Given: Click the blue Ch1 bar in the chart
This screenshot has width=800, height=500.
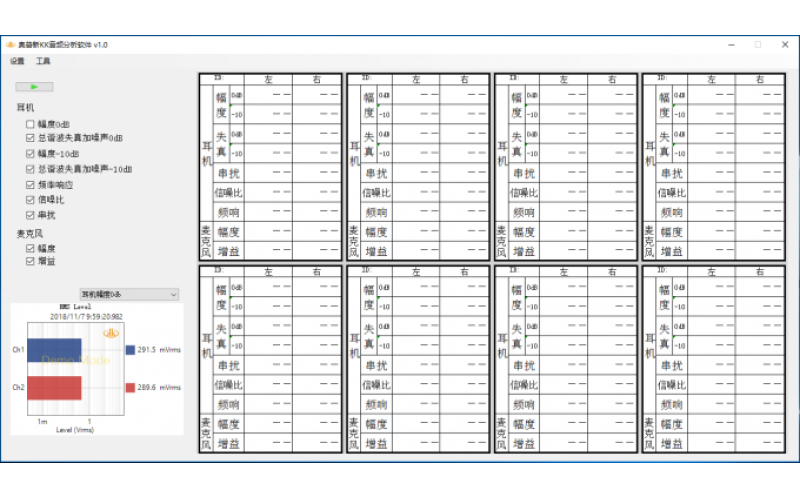Looking at the screenshot, I should [53, 350].
